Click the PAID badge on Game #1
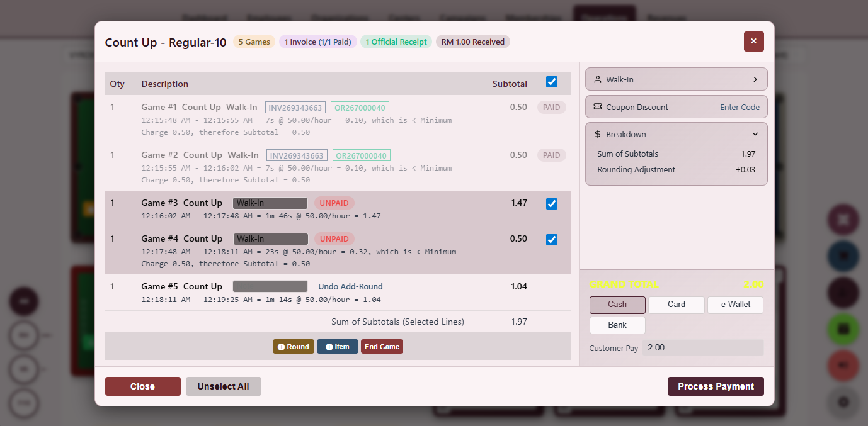Image resolution: width=868 pixels, height=426 pixels. click(551, 108)
